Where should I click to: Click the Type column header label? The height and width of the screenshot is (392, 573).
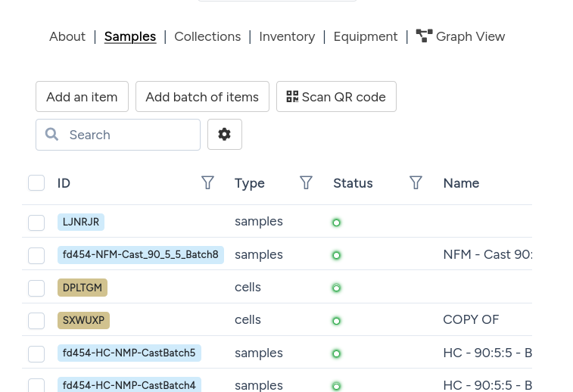[x=250, y=183]
